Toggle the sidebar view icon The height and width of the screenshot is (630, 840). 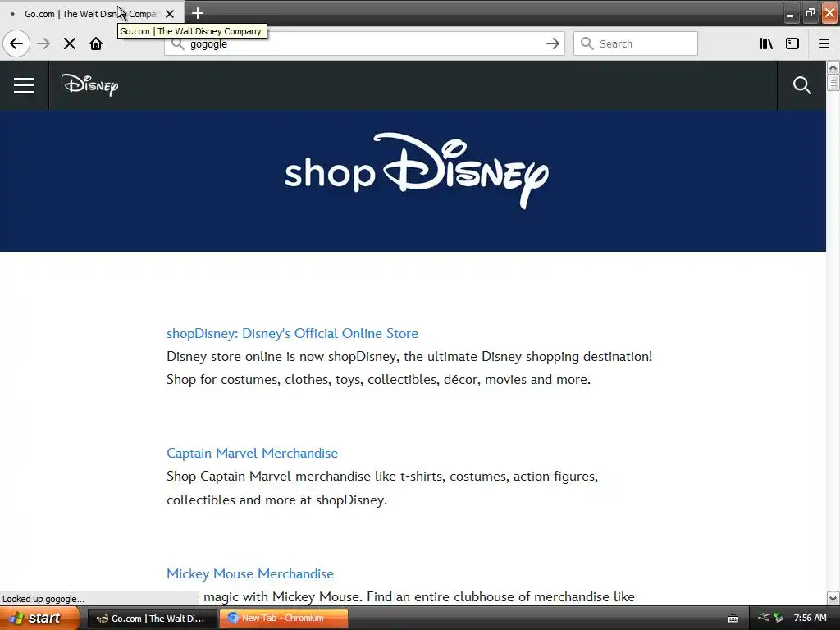pos(792,43)
